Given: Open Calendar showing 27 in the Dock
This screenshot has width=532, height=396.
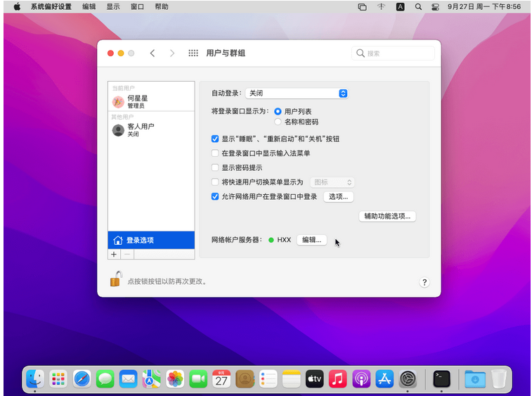Looking at the screenshot, I should click(221, 378).
